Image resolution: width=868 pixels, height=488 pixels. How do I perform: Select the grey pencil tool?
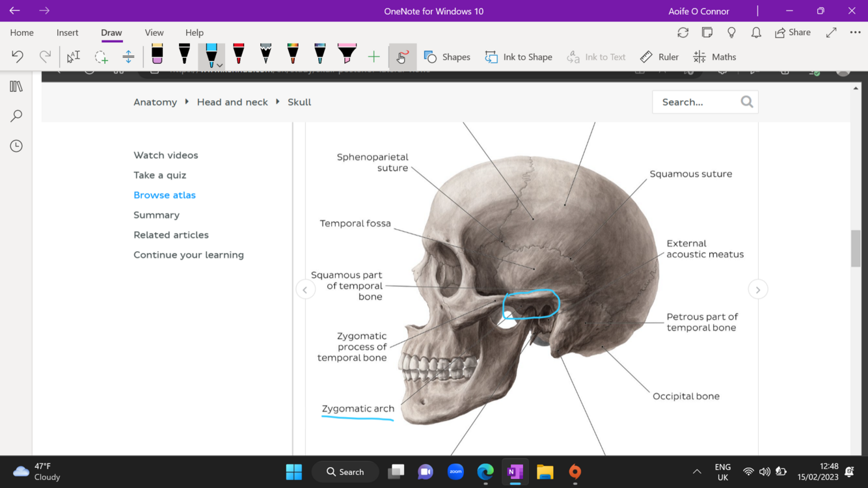click(265, 55)
